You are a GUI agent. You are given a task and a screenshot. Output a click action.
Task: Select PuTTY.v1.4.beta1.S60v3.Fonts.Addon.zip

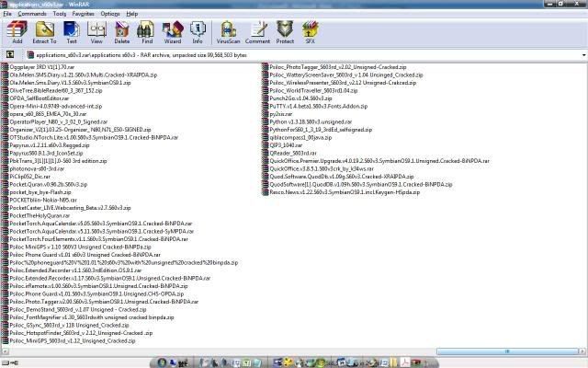coord(315,107)
